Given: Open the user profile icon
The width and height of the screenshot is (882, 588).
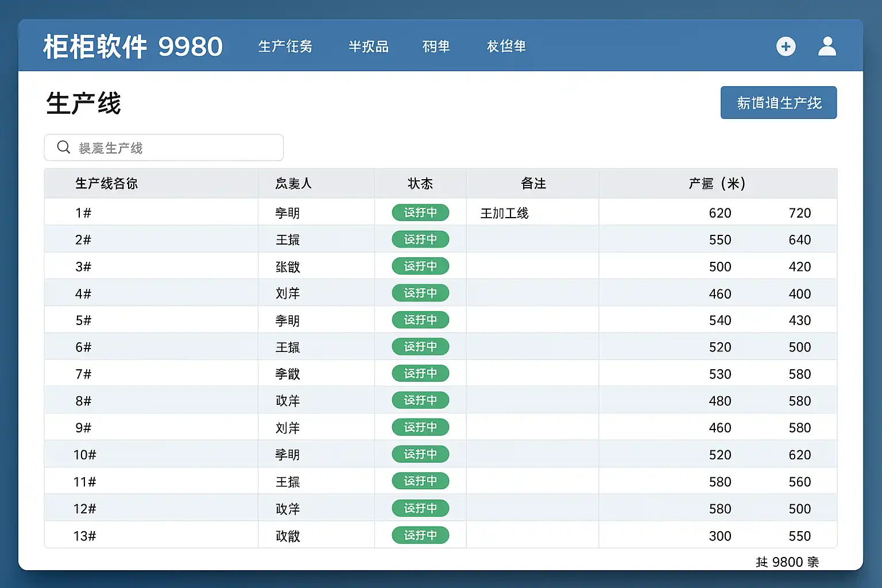Looking at the screenshot, I should (827, 47).
